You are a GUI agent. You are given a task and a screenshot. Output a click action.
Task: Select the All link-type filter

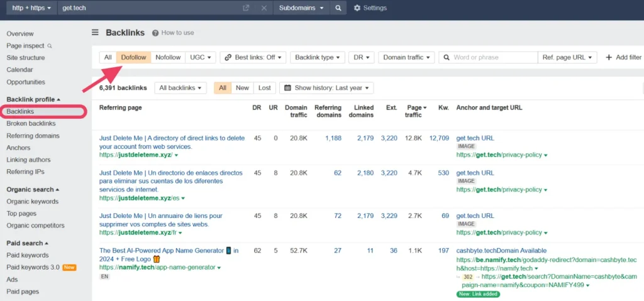[108, 57]
